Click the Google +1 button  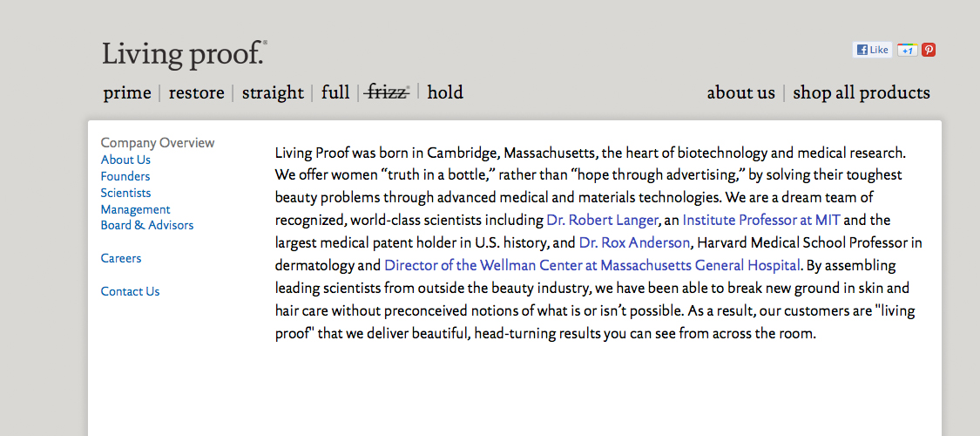(x=907, y=50)
